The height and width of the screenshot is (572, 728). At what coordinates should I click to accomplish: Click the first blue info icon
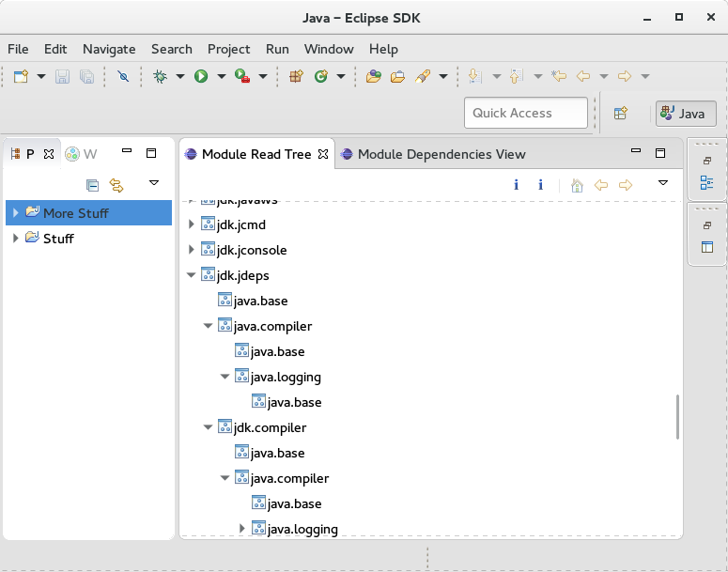pyautogui.click(x=517, y=185)
